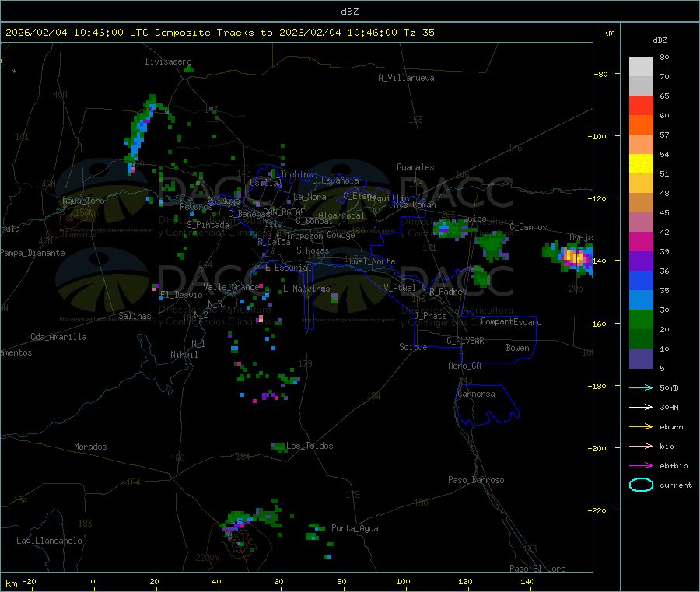
Task: Click the 'Paso_Barroso' map label
Action: (476, 480)
